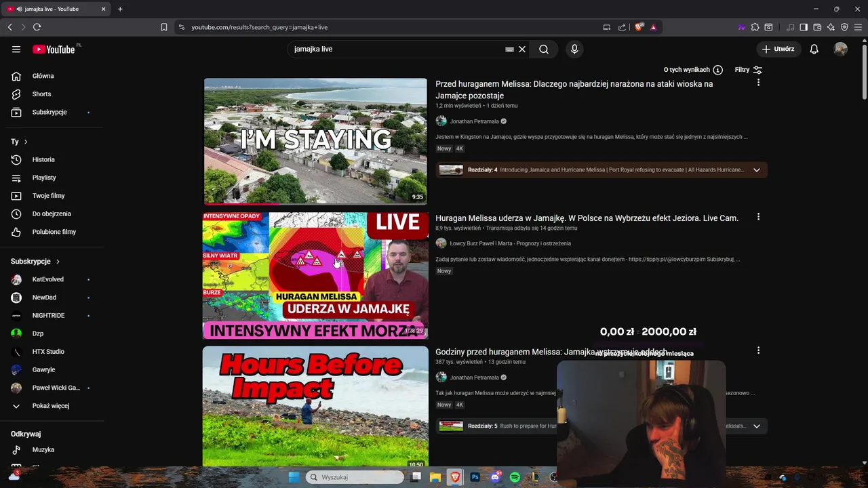Play the I'M STAYING video thumbnail
The image size is (868, 488).
[x=315, y=141]
